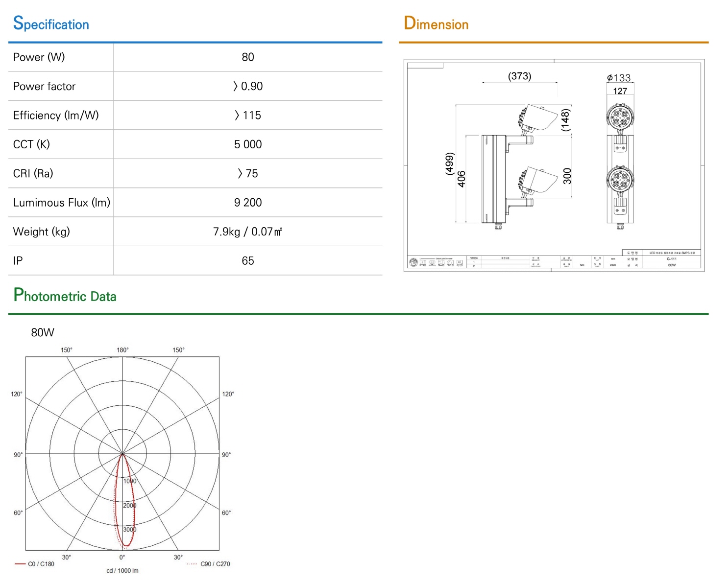The width and height of the screenshot is (728, 582).
Task: Click the Dimension section heading
Action: (436, 23)
